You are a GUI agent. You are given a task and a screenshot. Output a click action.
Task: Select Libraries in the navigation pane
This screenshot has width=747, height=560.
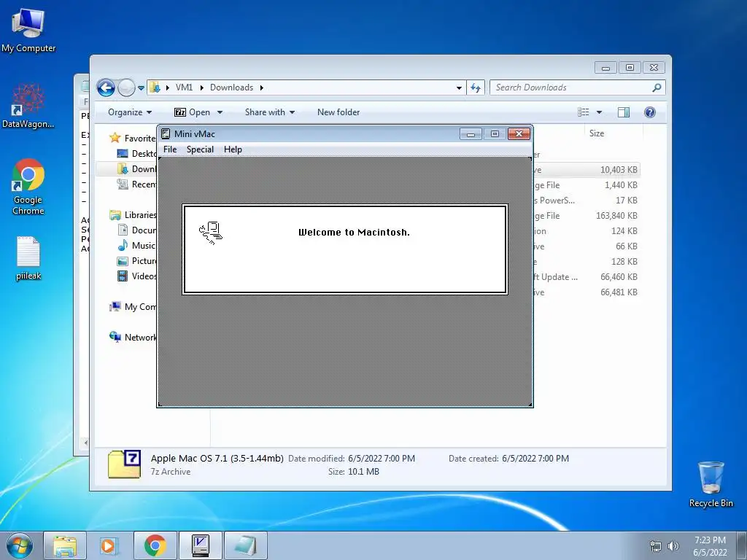[x=133, y=215]
